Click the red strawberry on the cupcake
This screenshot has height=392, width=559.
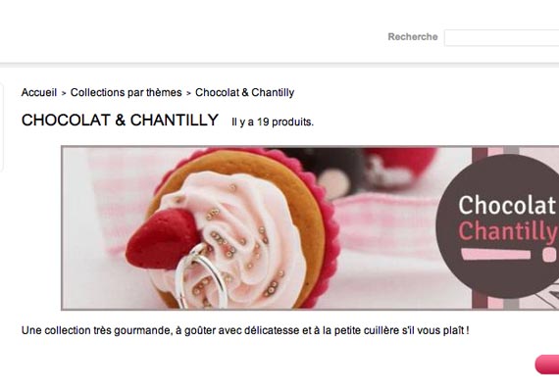162,239
